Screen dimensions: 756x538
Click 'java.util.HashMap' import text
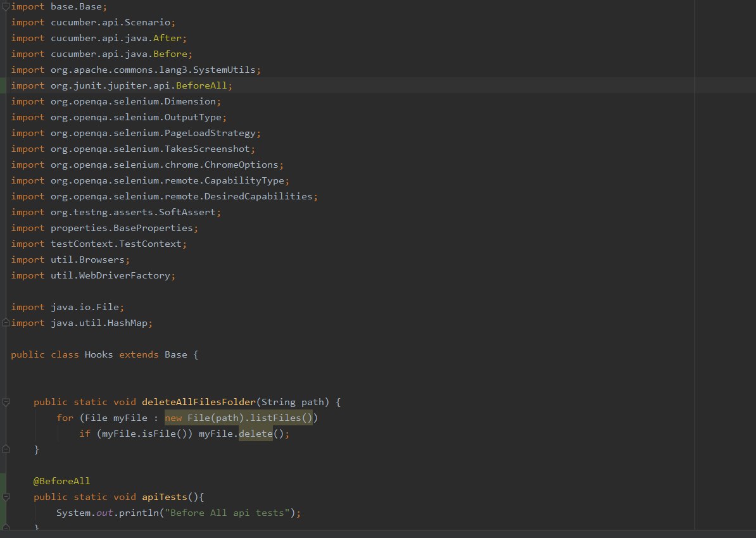pyautogui.click(x=99, y=323)
